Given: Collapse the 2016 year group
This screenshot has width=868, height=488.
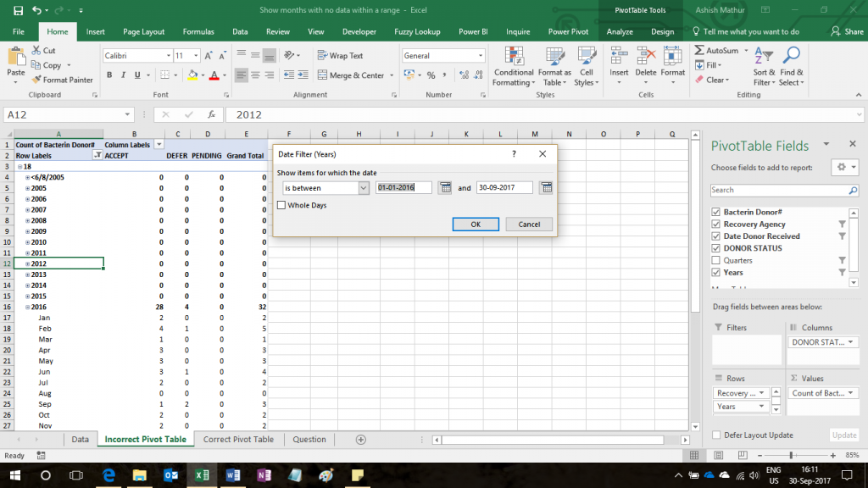Looking at the screenshot, I should [x=27, y=307].
